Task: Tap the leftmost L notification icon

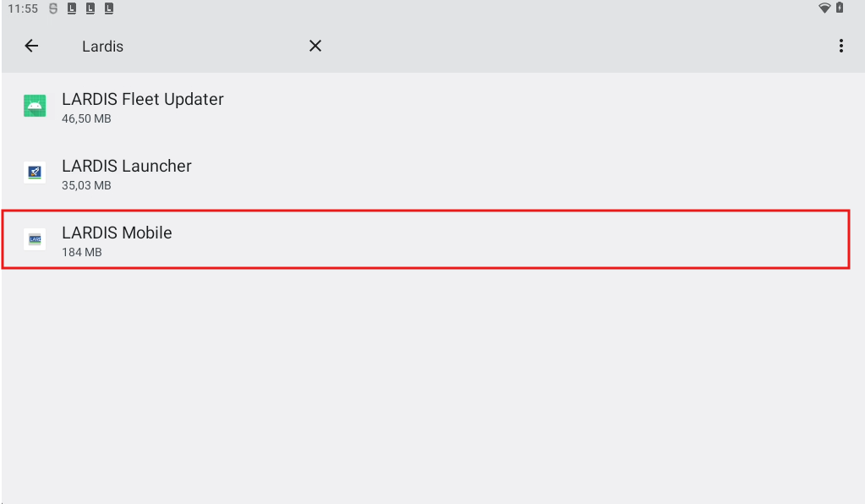Action: pos(72,9)
